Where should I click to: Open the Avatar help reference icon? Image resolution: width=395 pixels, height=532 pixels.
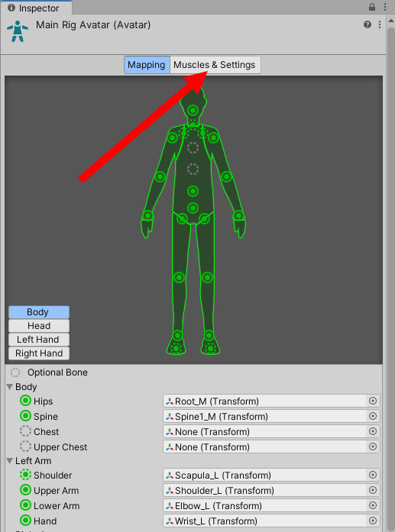(x=367, y=24)
